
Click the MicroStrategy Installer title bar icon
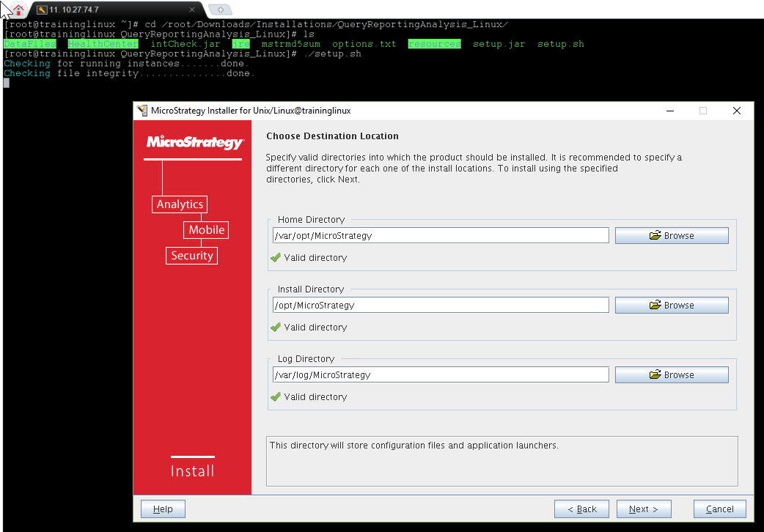tap(142, 111)
